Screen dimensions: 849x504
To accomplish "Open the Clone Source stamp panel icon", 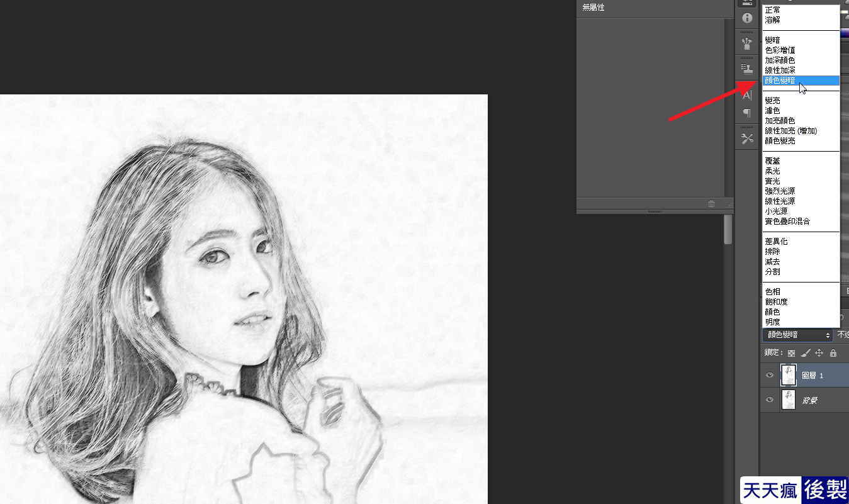I will pos(747,69).
